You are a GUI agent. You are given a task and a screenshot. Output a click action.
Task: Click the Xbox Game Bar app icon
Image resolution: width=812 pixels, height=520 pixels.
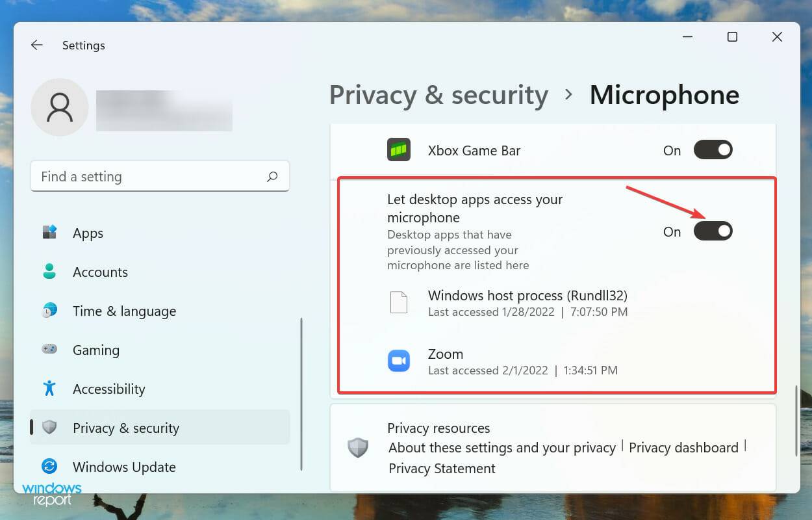click(x=399, y=150)
